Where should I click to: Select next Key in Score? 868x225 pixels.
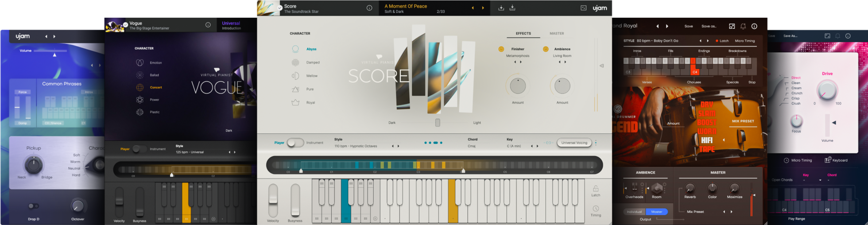pos(537,146)
